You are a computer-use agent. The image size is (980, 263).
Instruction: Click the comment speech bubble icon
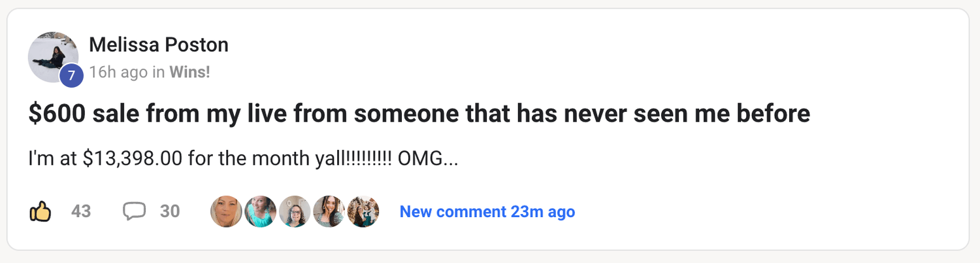coord(134,211)
